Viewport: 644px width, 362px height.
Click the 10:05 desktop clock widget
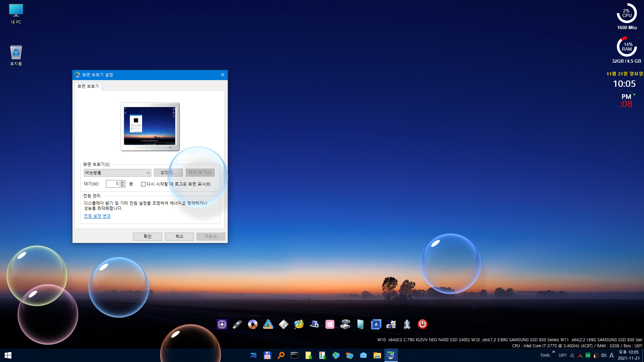coord(624,84)
